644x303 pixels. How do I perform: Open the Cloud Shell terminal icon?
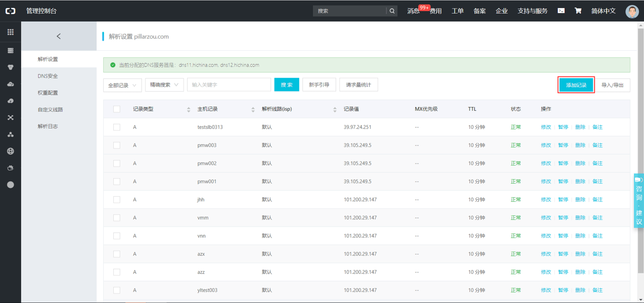pyautogui.click(x=561, y=11)
